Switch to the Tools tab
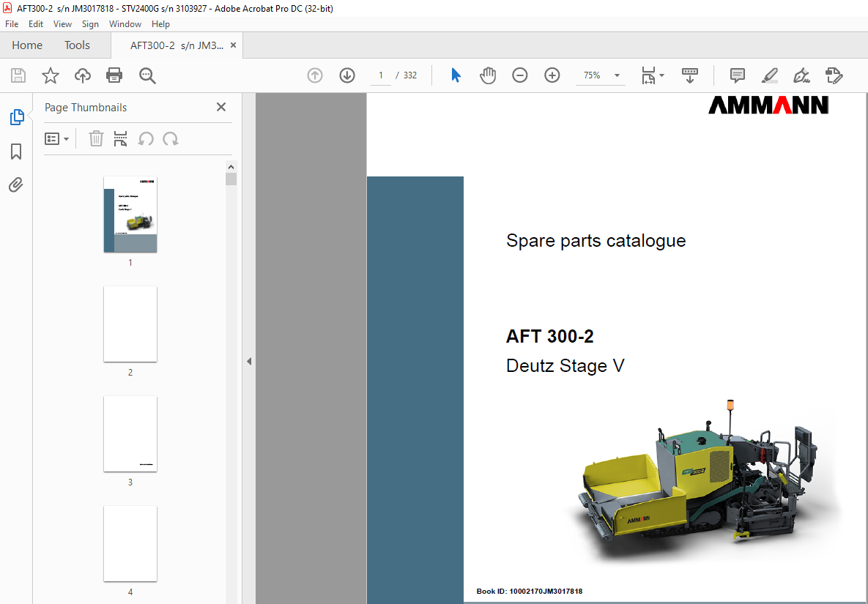Screen dimensions: 868x604 (x=77, y=45)
